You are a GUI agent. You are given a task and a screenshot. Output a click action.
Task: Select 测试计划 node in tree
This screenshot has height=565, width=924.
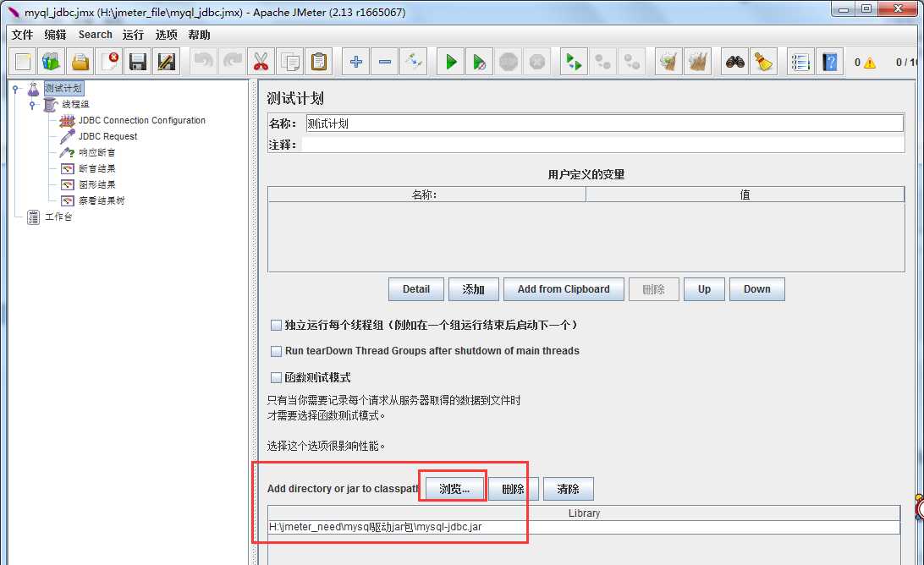click(x=63, y=88)
